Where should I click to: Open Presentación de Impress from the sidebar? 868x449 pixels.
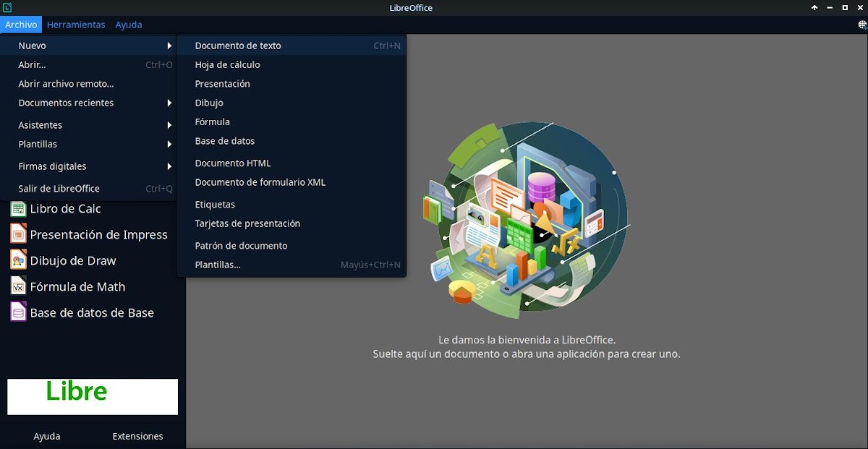(x=98, y=234)
